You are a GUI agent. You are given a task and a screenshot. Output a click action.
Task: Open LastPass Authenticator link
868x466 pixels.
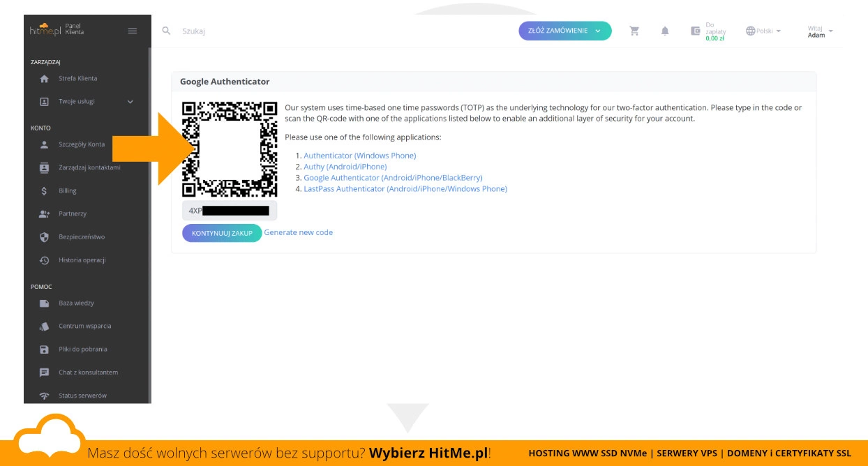pos(405,189)
